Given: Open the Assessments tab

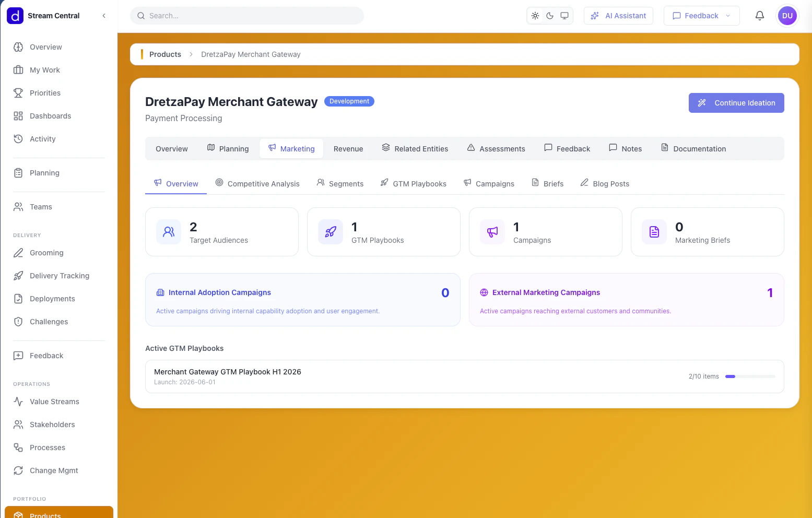Looking at the screenshot, I should point(496,149).
